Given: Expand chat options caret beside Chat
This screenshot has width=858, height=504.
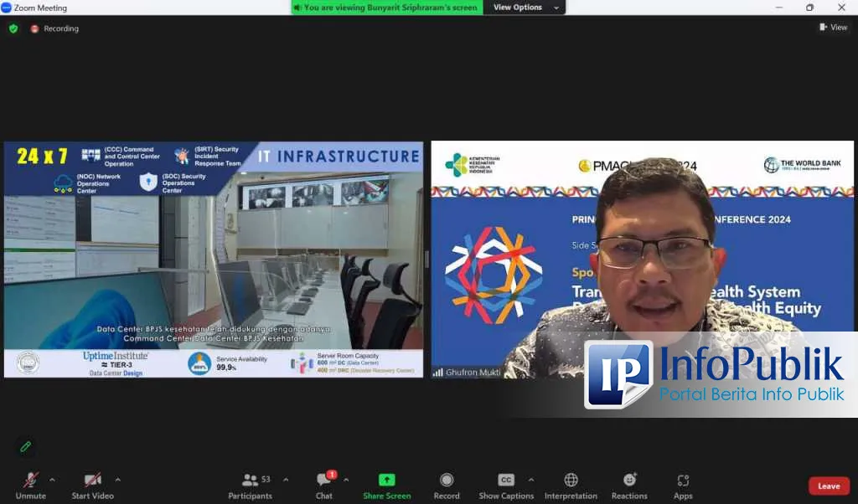Looking at the screenshot, I should pos(346,480).
